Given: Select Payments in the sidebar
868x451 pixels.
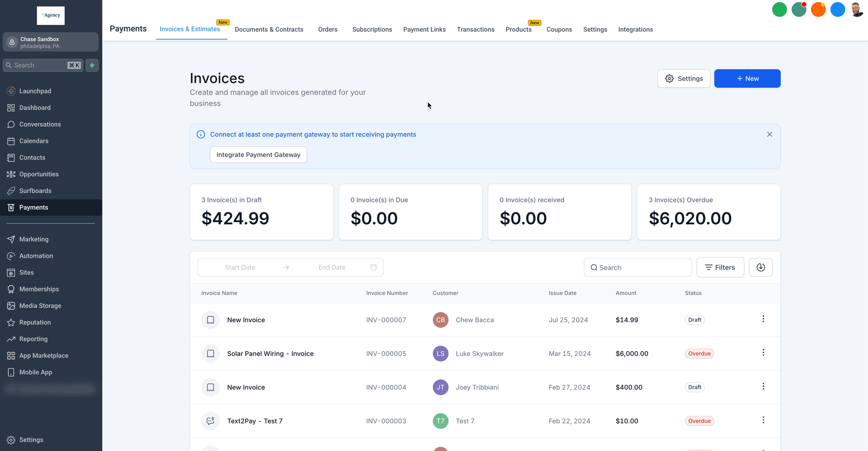Looking at the screenshot, I should coord(51,207).
